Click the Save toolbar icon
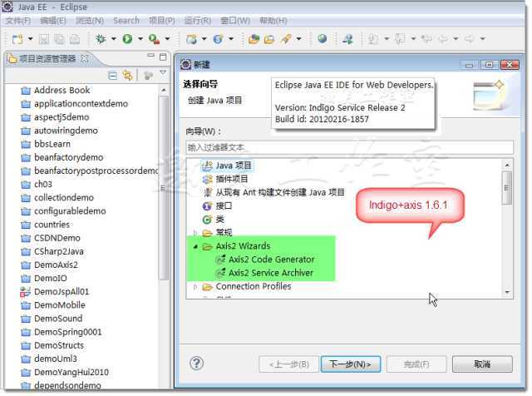Viewport: 532px width, 396px height. 44,39
